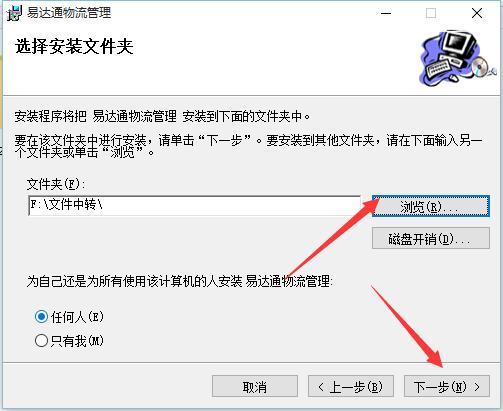The image size is (503, 411).
Task: Open folder browser with 浏览(R) button
Action: point(431,206)
